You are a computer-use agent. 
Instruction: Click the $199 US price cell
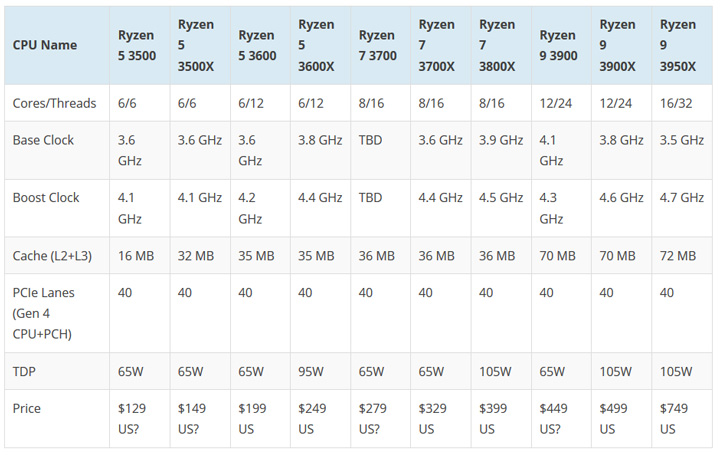[260, 418]
